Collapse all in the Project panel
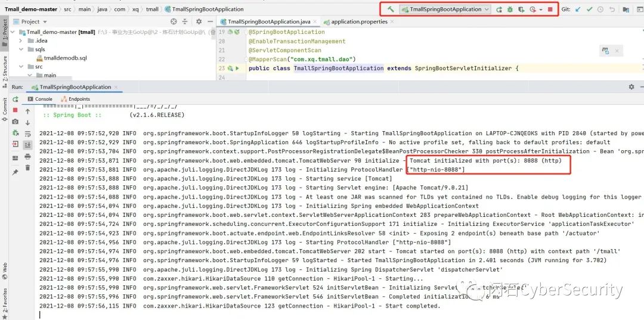Screen dimensions: 644x320 (185, 21)
